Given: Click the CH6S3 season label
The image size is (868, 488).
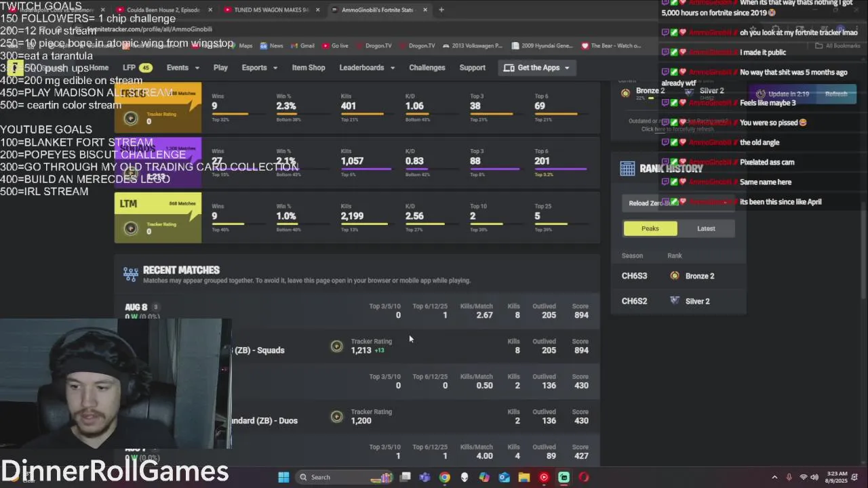Looking at the screenshot, I should (635, 276).
